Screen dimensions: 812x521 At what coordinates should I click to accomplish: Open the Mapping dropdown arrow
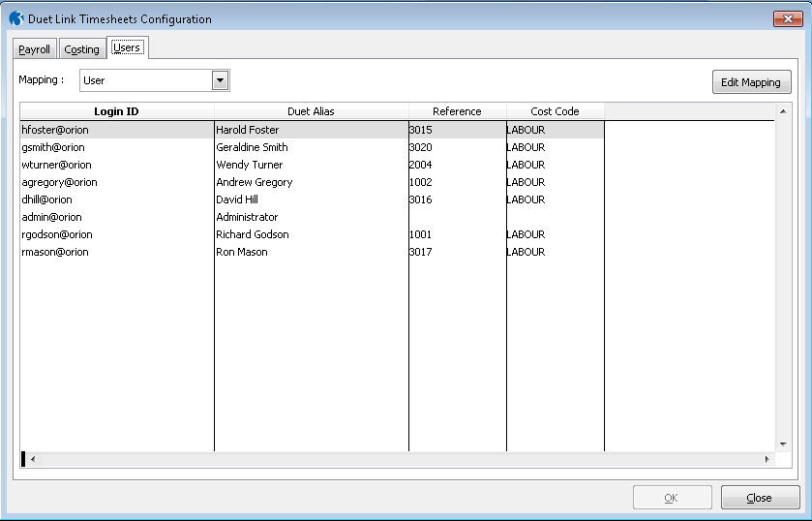(220, 80)
